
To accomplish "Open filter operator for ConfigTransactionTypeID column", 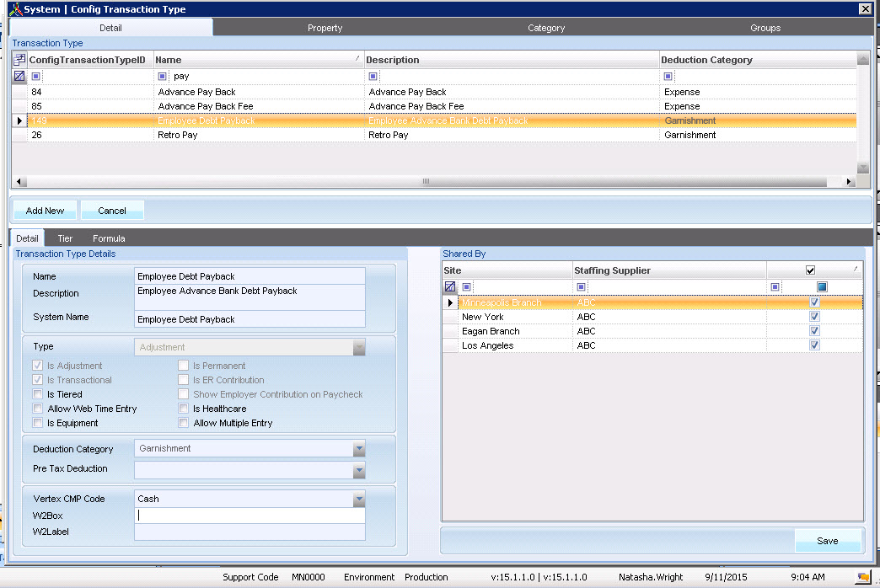I will pos(36,76).
